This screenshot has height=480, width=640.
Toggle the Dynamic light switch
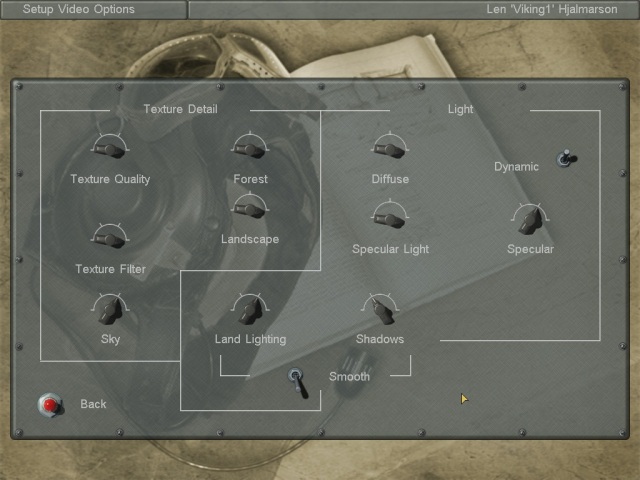tap(566, 159)
